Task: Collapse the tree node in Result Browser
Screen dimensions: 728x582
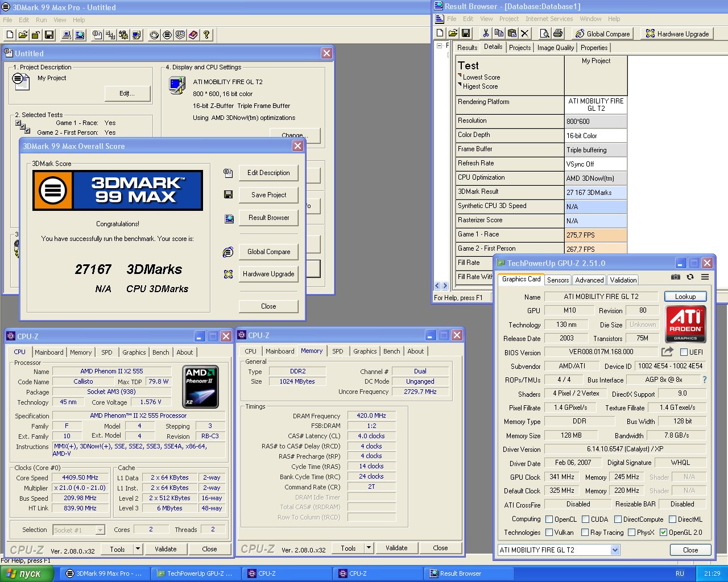Action: point(440,46)
